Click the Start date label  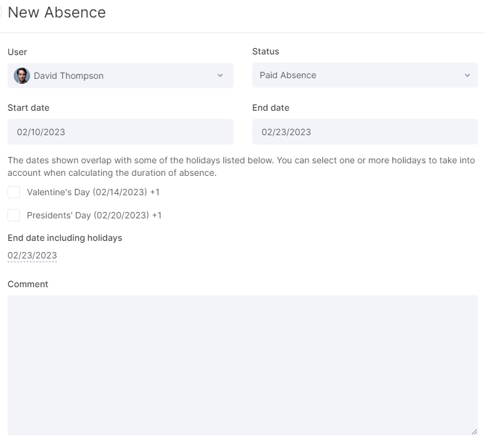point(28,108)
